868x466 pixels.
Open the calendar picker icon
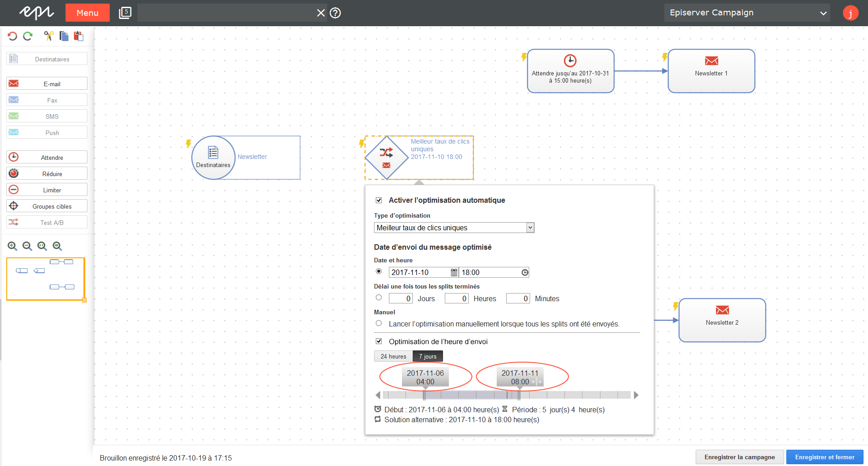[454, 272]
